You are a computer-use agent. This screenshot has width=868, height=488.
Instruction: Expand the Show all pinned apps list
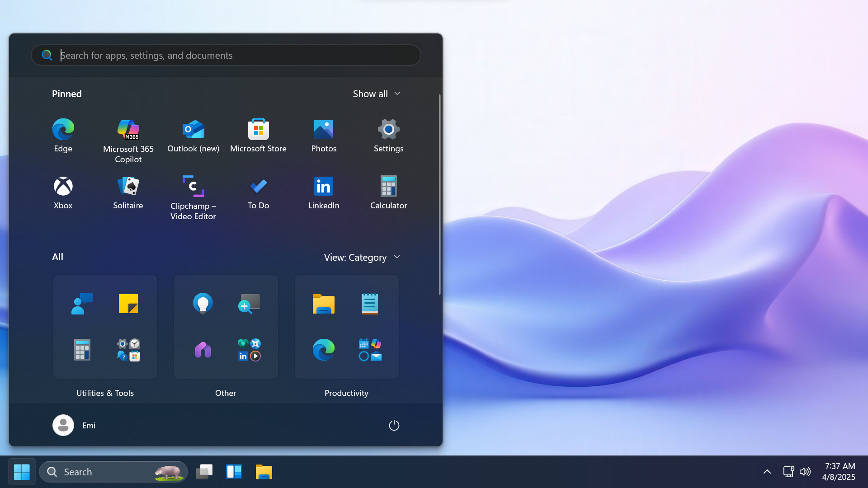coord(377,94)
